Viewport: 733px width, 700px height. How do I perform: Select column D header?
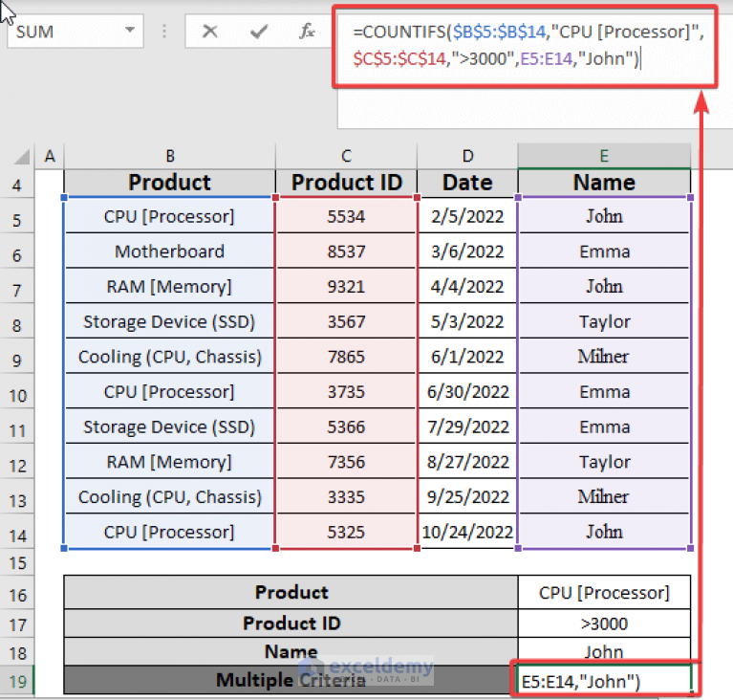tap(467, 156)
